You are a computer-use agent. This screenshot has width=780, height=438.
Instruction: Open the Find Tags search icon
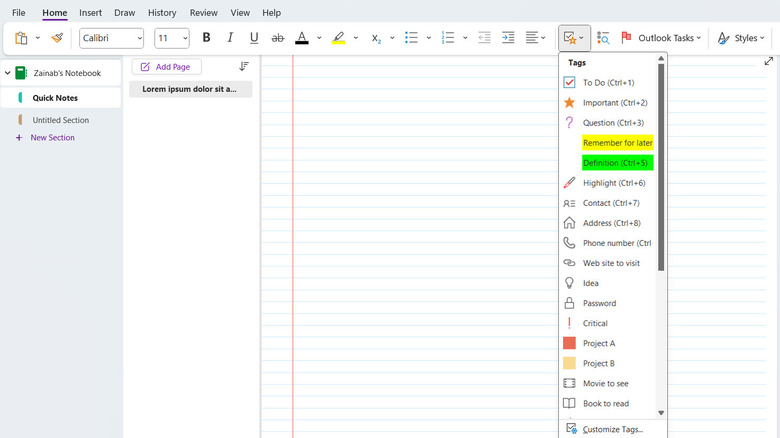coord(603,38)
